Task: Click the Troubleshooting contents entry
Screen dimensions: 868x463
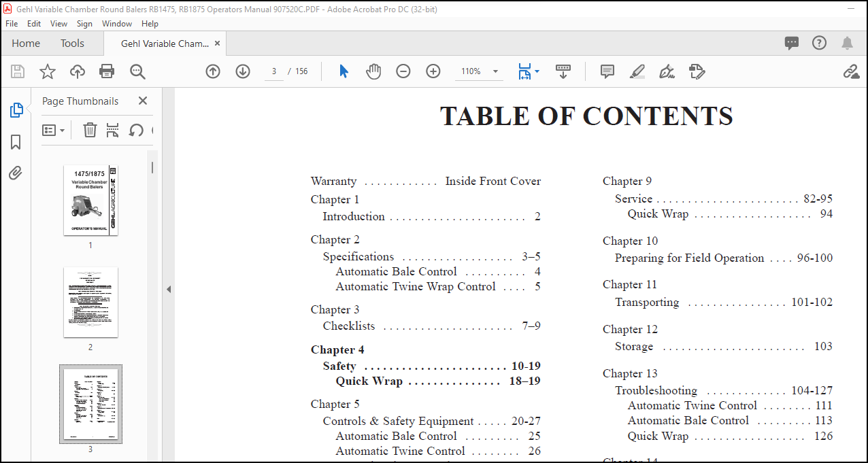Action: pyautogui.click(x=724, y=390)
